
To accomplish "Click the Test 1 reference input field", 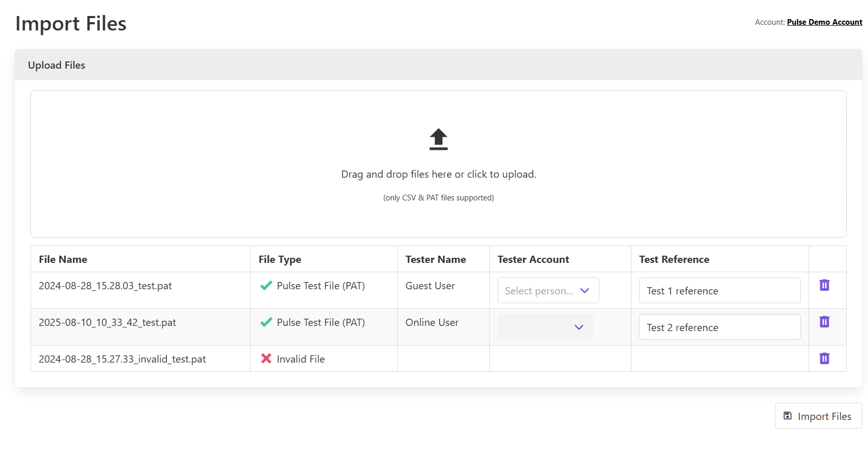I will (719, 291).
